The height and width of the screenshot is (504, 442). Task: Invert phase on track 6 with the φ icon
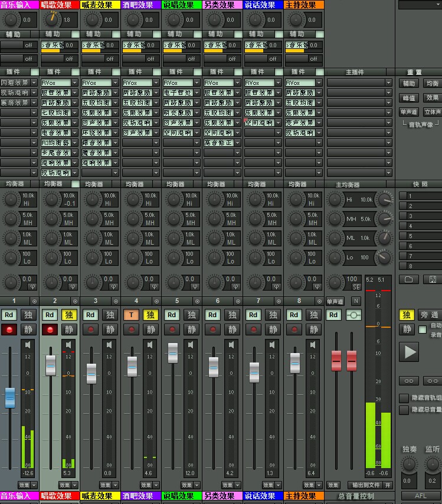236,286
